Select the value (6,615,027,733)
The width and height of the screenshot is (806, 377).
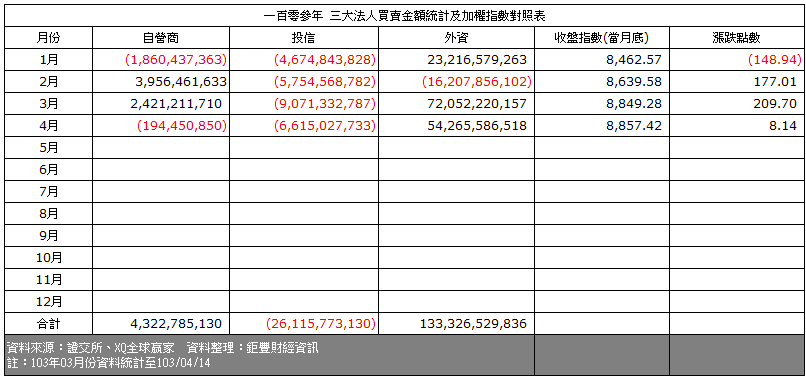tap(325, 125)
